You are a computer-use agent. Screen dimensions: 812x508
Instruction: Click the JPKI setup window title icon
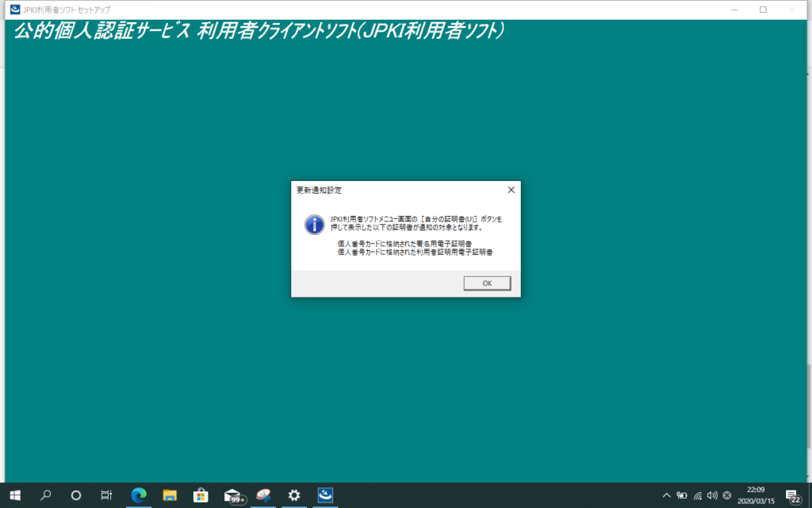click(15, 10)
